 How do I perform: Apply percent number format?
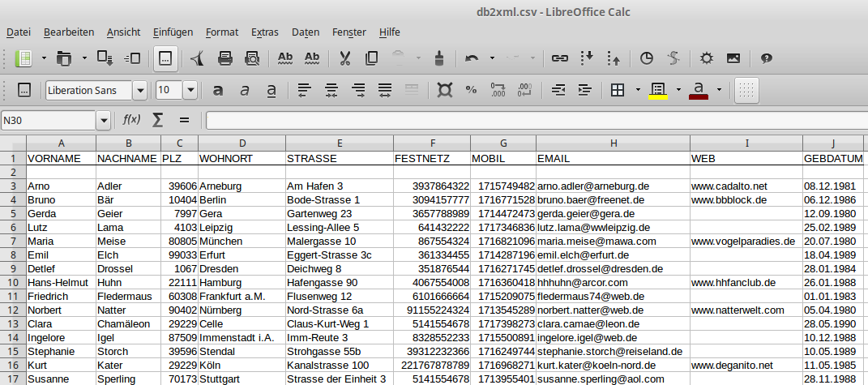point(471,90)
